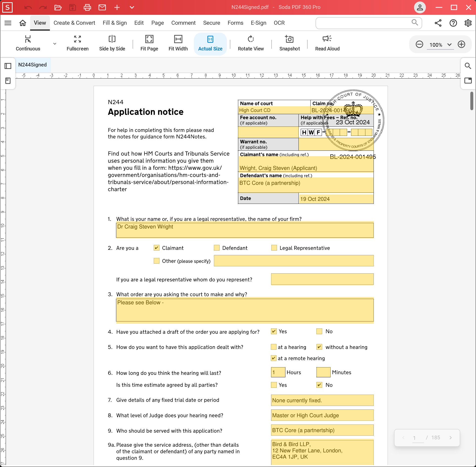Click the vertical scrollbar thumb
The height and width of the screenshot is (467, 476).
tap(472, 101)
